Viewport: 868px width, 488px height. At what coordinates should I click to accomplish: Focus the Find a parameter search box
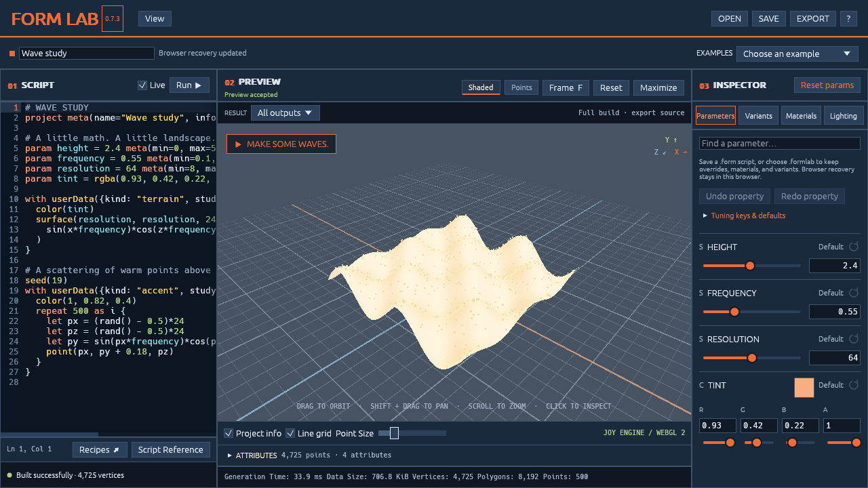(780, 144)
